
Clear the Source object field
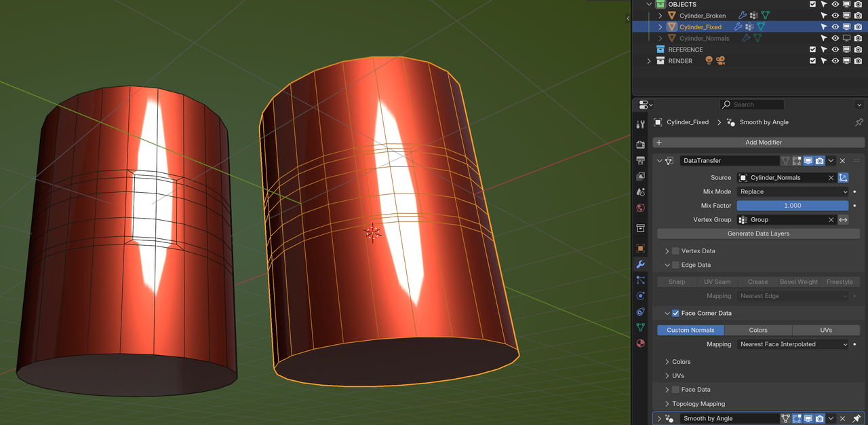point(831,178)
